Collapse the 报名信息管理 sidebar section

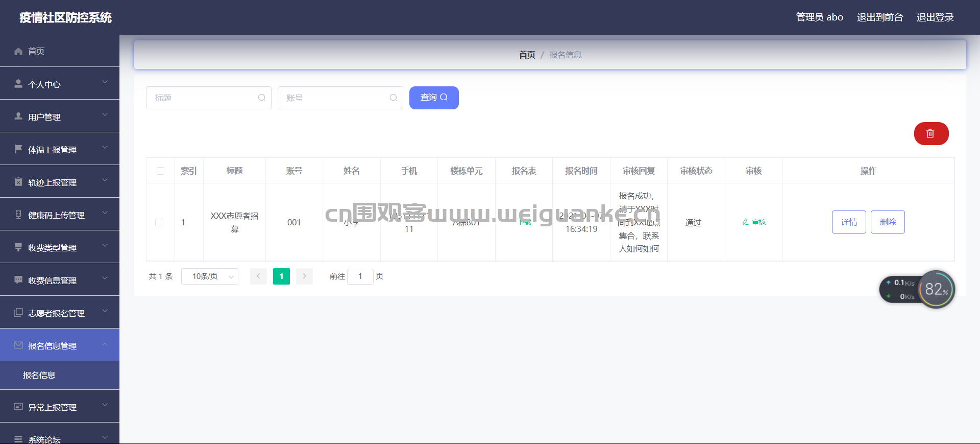(x=60, y=345)
